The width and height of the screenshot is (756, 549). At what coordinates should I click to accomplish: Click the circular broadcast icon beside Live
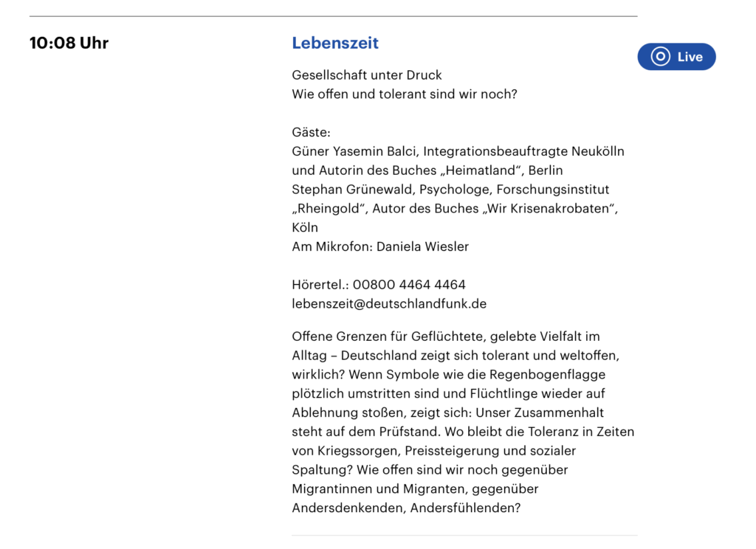(660, 57)
